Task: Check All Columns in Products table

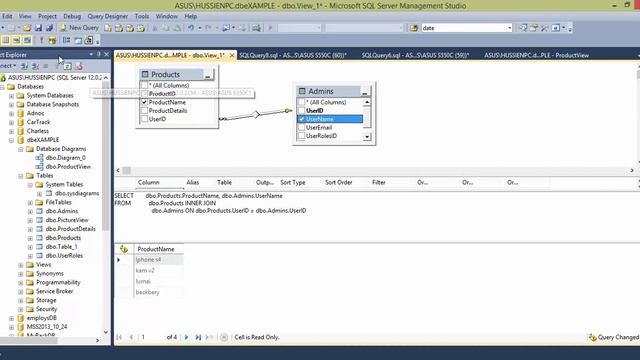Action: click(x=144, y=85)
